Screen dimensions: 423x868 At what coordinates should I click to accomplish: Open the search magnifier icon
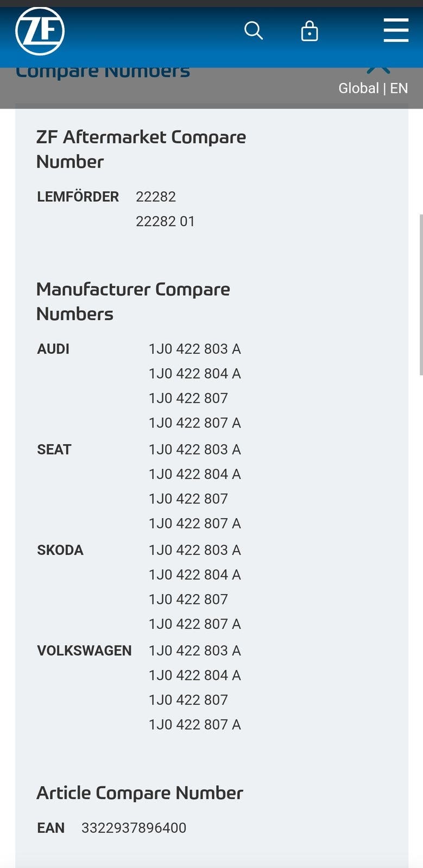[253, 31]
